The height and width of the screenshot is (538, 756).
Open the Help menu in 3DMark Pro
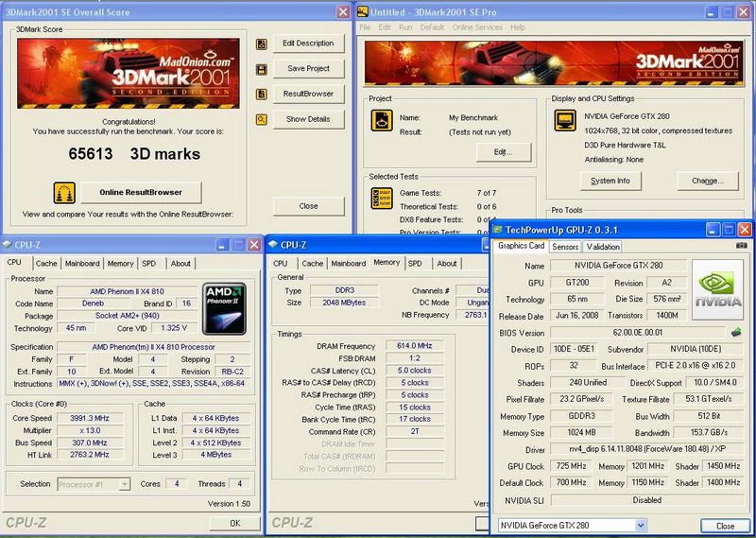(x=518, y=27)
